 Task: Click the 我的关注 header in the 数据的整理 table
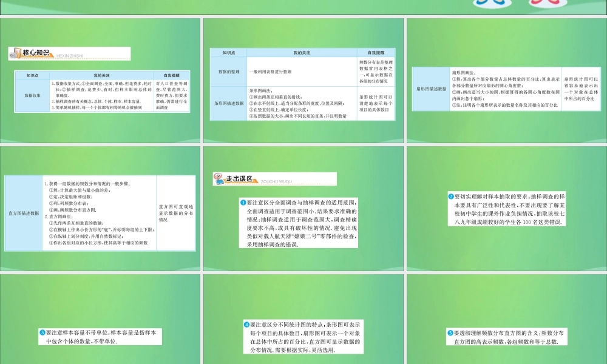coord(302,53)
